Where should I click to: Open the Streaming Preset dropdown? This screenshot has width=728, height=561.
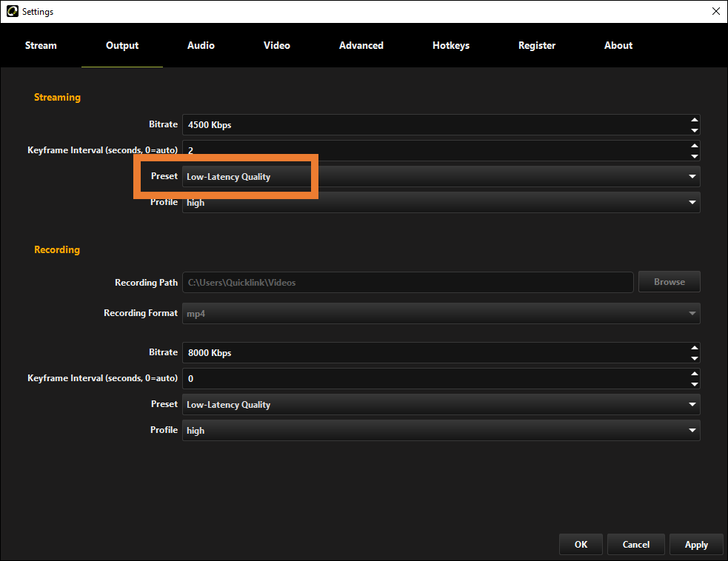(441, 177)
